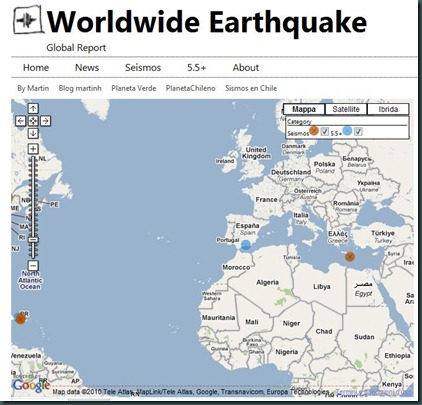This screenshot has width=422, height=405.
Task: Click the Libya label on map
Action: [322, 286]
